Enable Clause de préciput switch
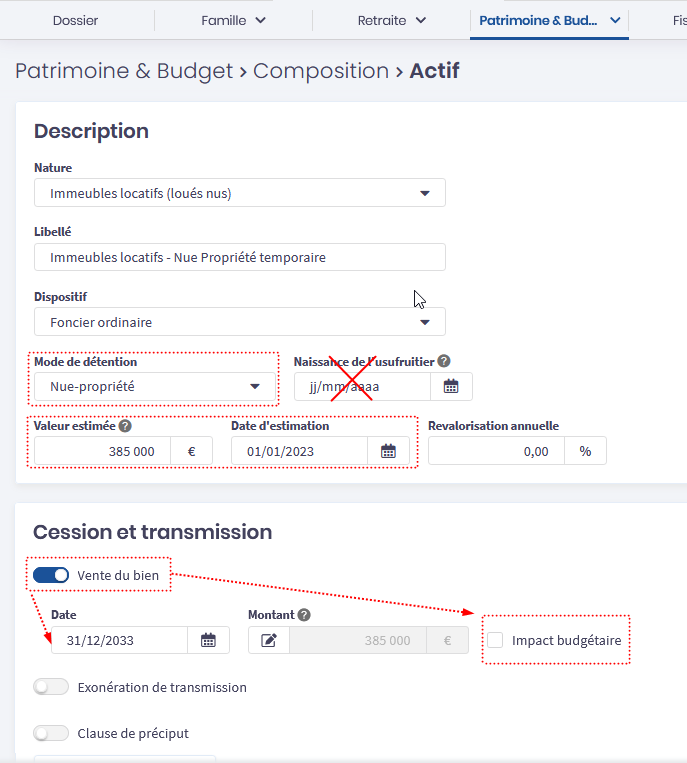 pyautogui.click(x=51, y=733)
